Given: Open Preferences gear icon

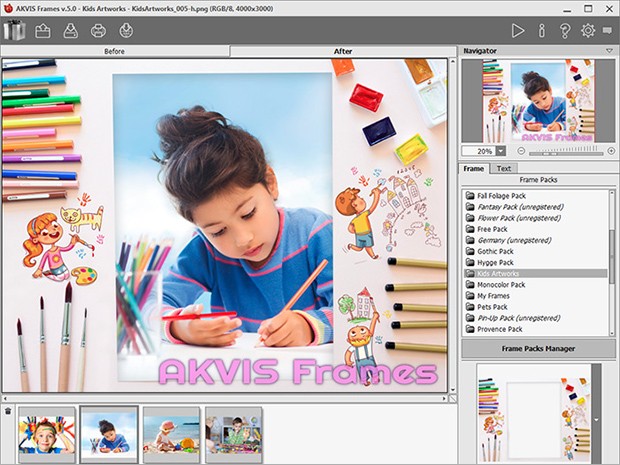Looking at the screenshot, I should click(588, 30).
